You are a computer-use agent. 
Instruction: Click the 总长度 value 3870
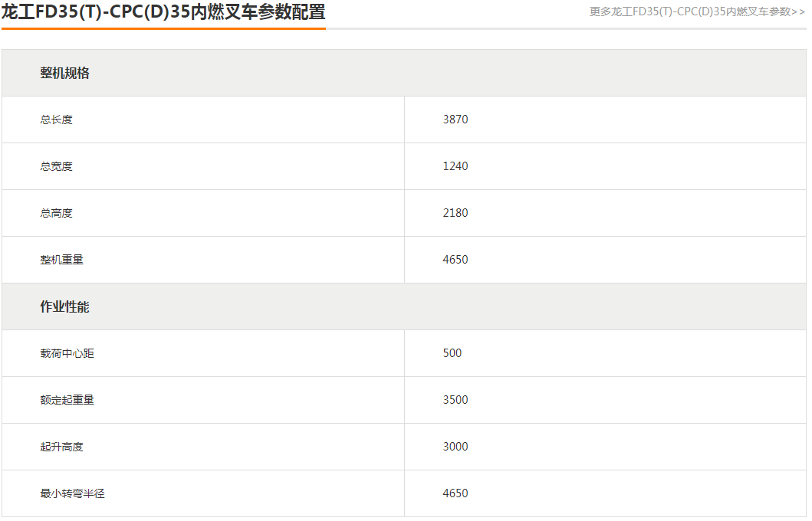pyautogui.click(x=455, y=120)
